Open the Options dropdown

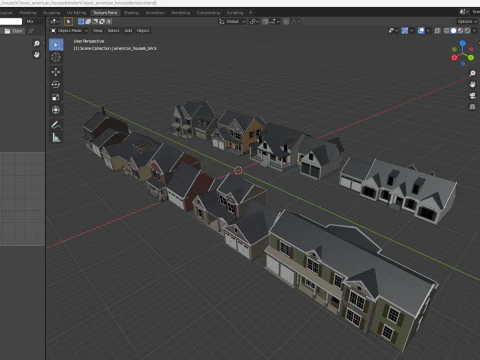point(467,22)
